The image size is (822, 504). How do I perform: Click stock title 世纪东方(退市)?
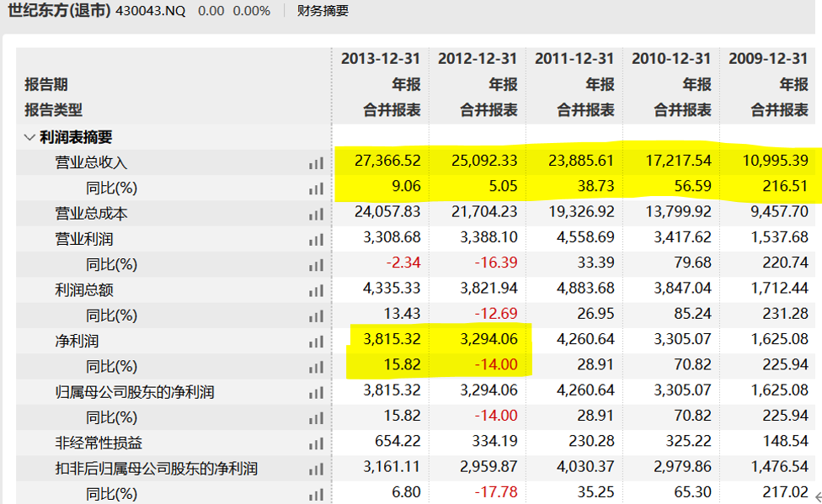pyautogui.click(x=59, y=10)
